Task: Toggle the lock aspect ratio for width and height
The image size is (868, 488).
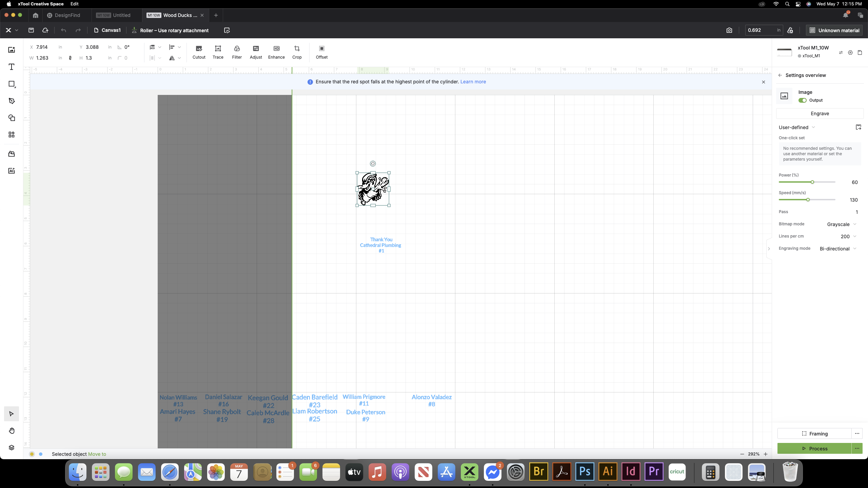Action: click(x=70, y=58)
